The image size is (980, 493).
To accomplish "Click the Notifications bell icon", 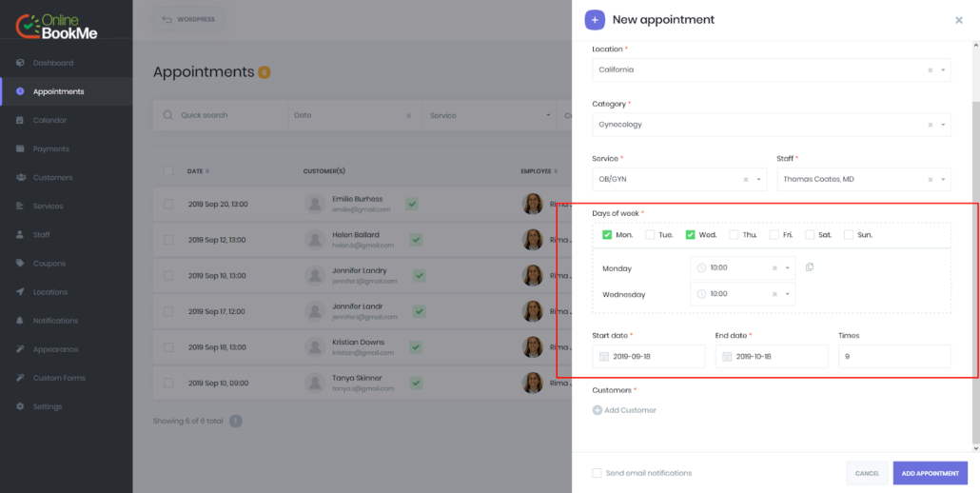I will coord(20,321).
